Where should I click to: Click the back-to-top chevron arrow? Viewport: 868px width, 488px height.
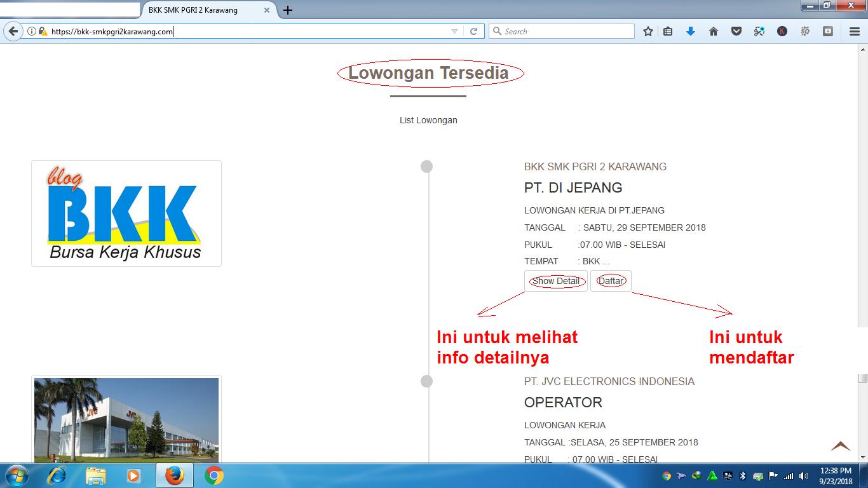tap(841, 446)
